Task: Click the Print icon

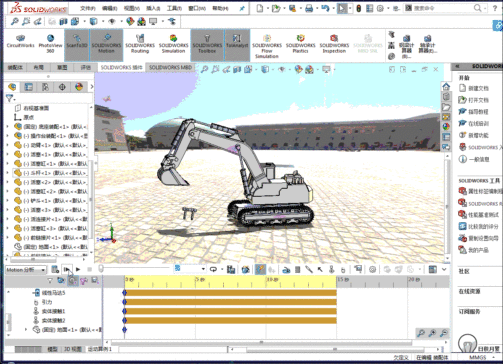Action: point(309,8)
